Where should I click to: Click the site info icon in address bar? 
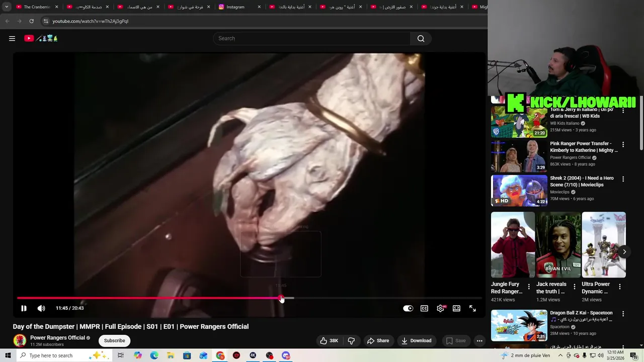(46, 21)
